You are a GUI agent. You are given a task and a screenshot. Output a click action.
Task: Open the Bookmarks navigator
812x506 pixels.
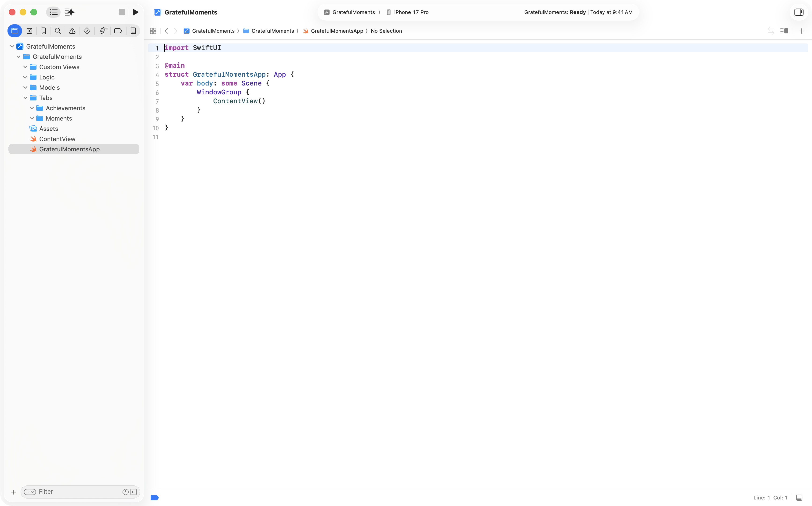pyautogui.click(x=43, y=31)
